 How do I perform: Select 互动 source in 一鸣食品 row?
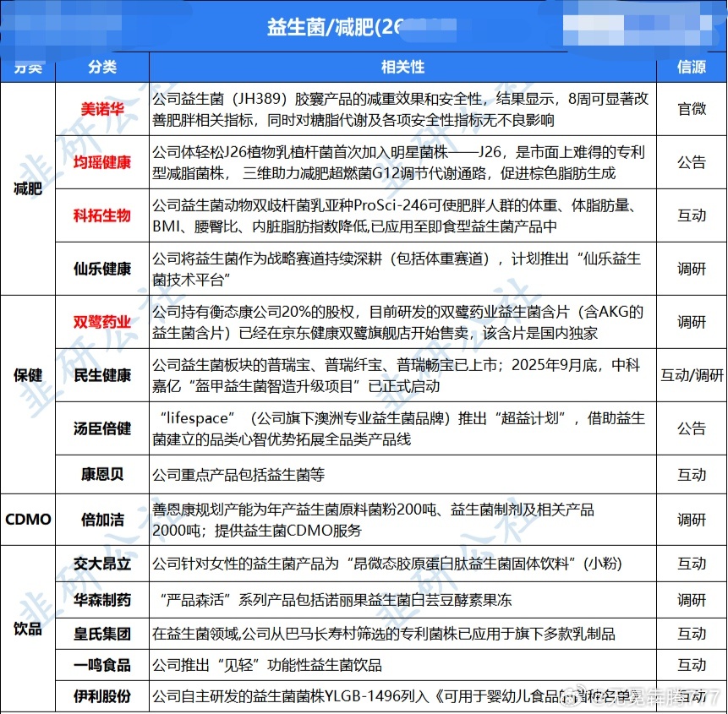tap(692, 665)
